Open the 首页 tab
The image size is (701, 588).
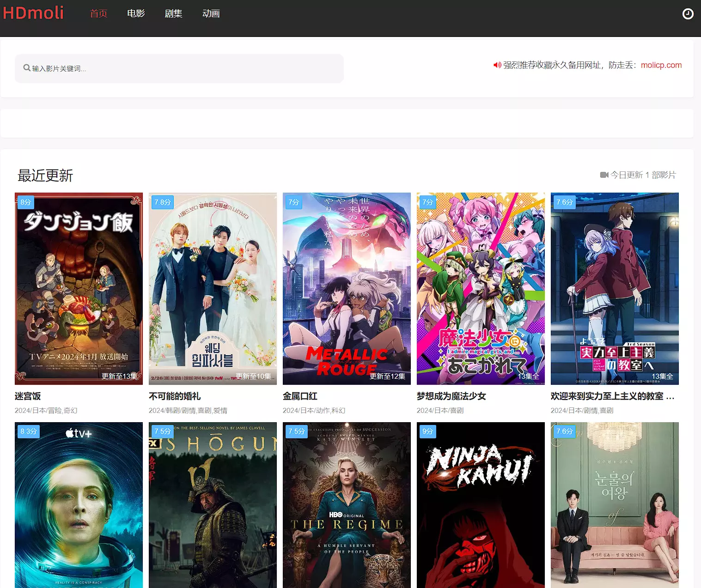98,14
